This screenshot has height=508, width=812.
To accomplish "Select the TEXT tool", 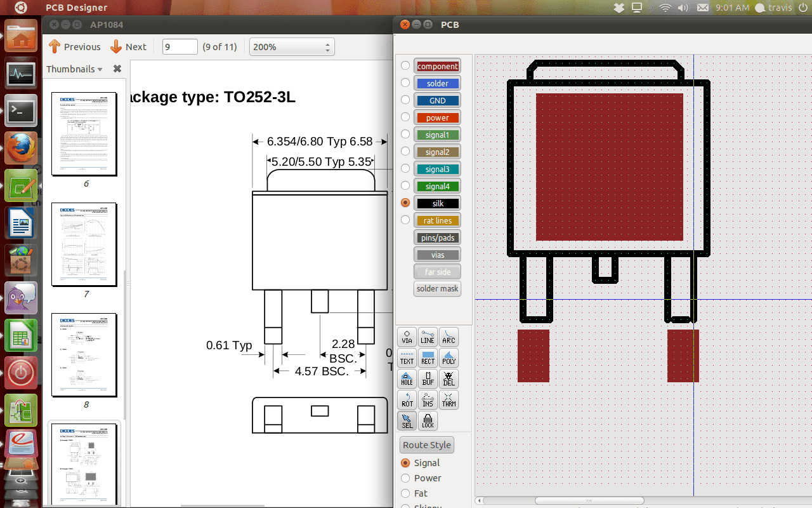I will pos(407,358).
